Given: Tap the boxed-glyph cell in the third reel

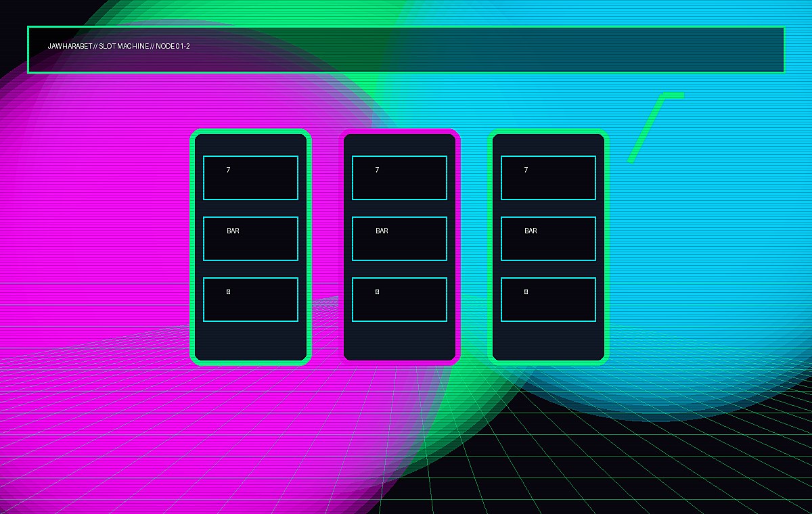Looking at the screenshot, I should click(548, 300).
